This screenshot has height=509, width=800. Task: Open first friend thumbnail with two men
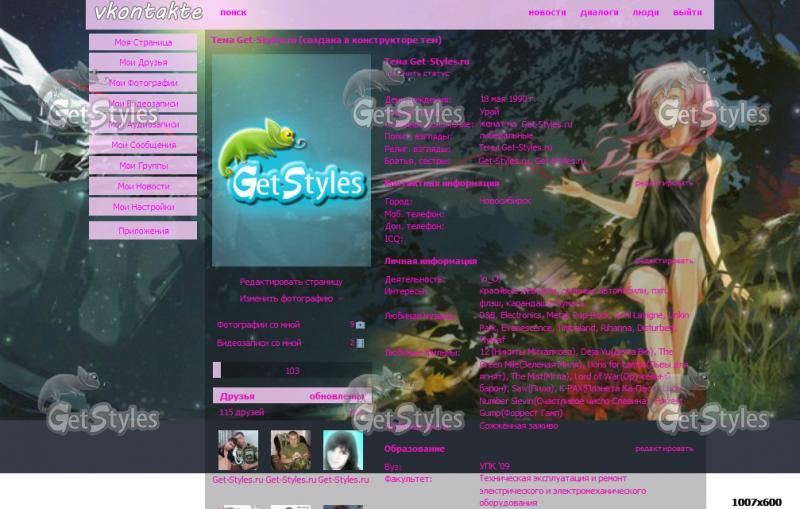click(238, 450)
